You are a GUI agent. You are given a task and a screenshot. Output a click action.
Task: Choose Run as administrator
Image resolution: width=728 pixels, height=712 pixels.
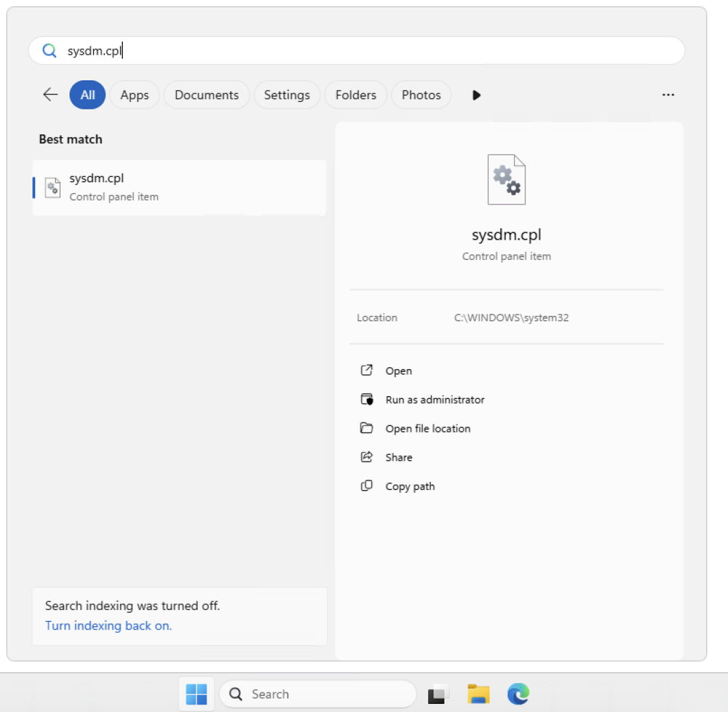point(435,400)
